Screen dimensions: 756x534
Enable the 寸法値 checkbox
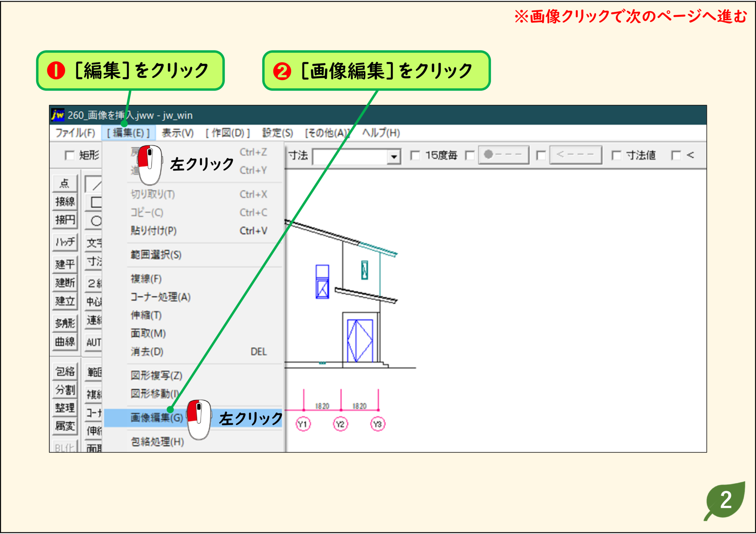[x=616, y=156]
